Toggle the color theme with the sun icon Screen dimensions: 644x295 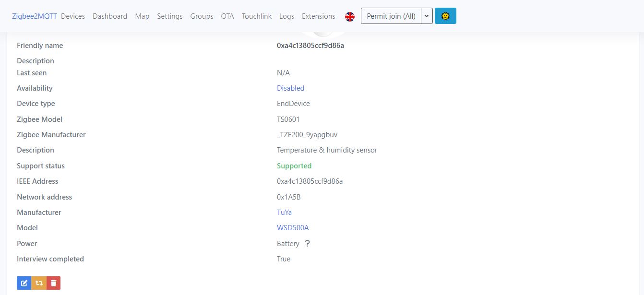[x=445, y=16]
